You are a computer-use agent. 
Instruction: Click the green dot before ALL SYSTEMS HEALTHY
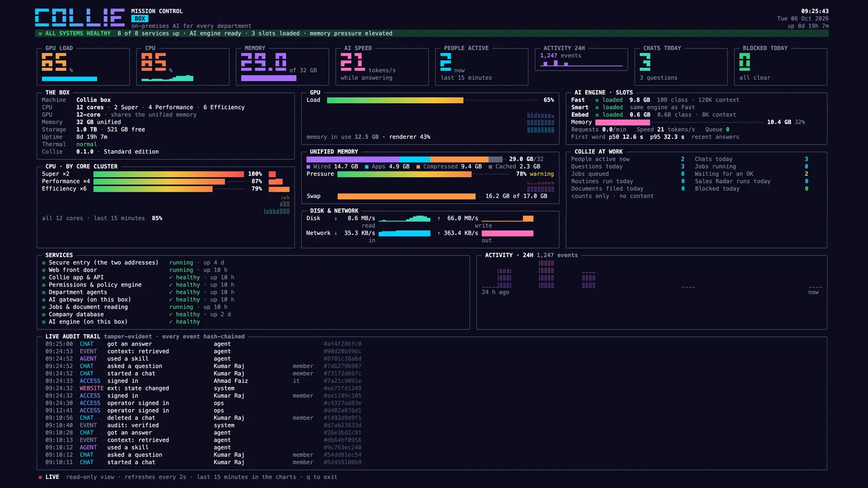coord(40,34)
